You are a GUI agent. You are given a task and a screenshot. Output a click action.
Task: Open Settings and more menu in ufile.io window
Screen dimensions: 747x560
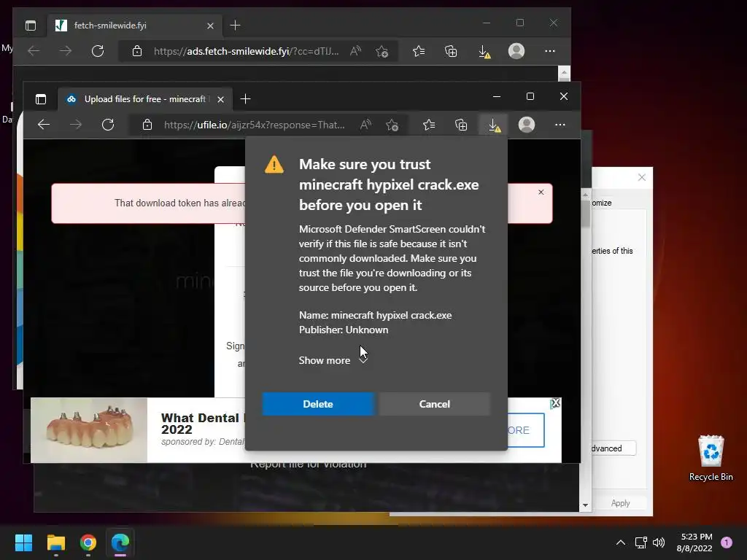pos(560,125)
